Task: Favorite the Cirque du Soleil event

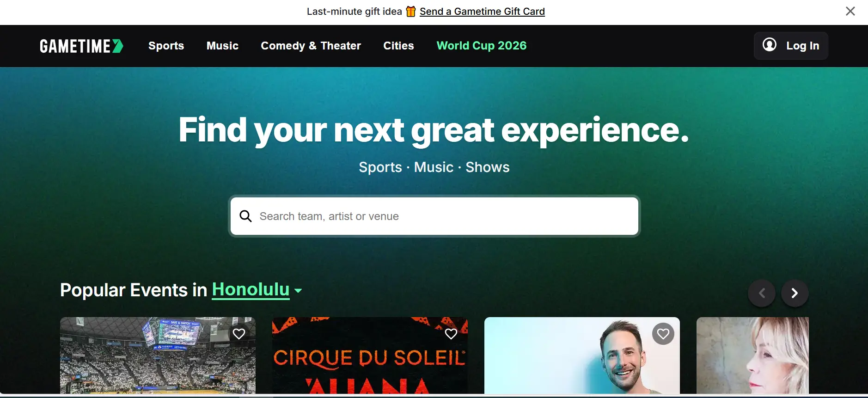Action: tap(451, 334)
